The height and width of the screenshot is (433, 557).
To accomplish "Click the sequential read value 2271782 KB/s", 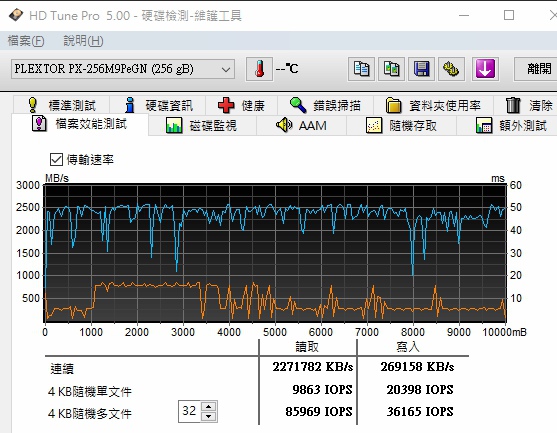I will coord(313,367).
